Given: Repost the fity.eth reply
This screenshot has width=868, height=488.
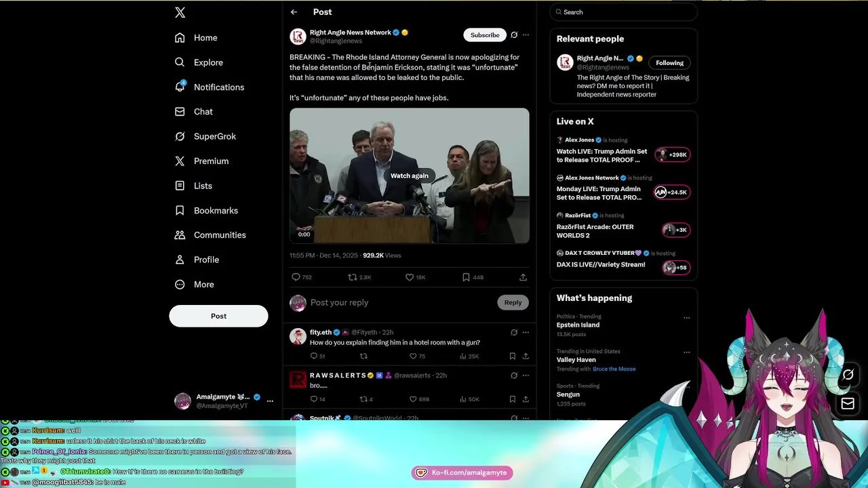Looking at the screenshot, I should pyautogui.click(x=363, y=356).
